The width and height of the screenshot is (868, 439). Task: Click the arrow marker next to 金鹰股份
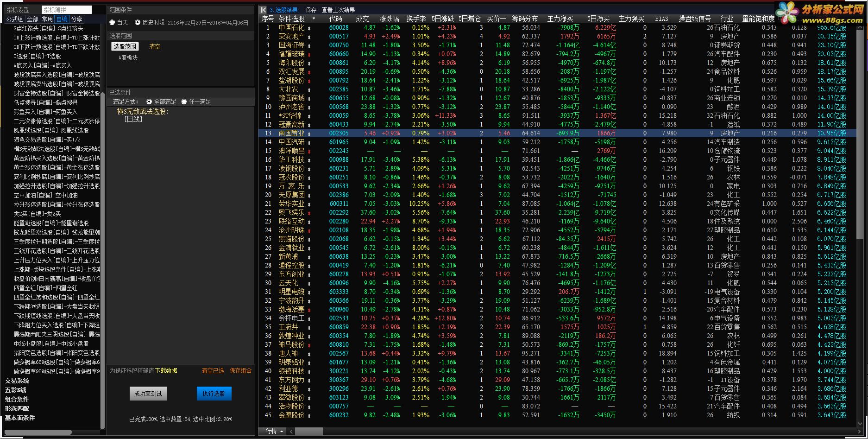click(309, 415)
